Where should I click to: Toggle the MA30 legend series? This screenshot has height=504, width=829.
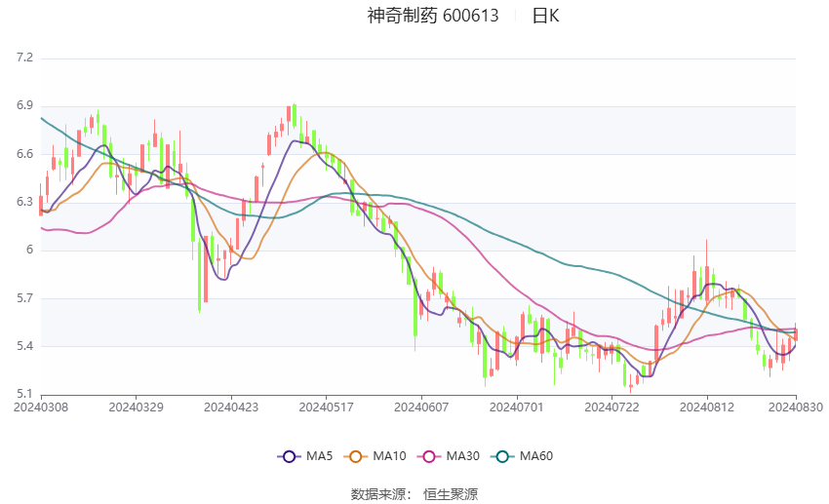pos(449,456)
